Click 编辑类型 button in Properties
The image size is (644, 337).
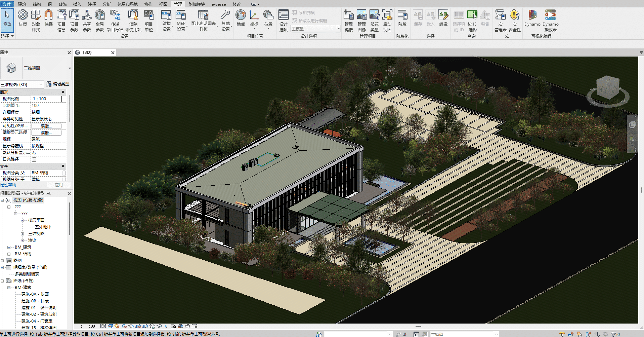(x=58, y=84)
